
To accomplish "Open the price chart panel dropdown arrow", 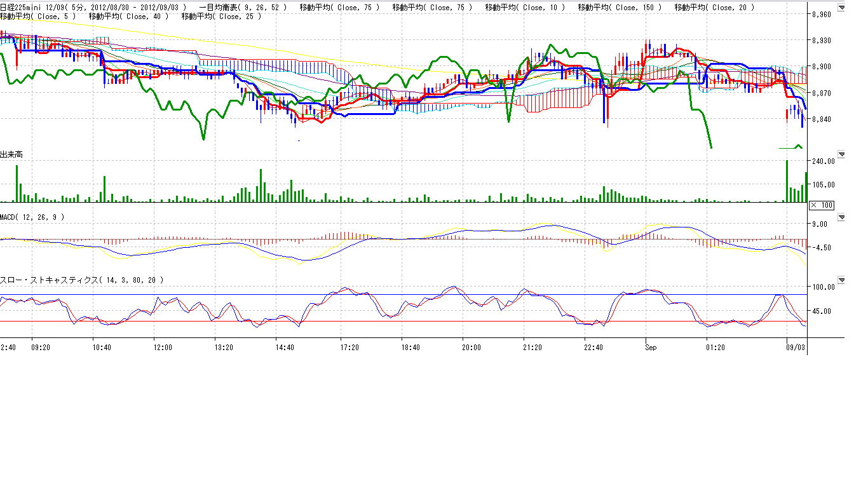I will click(x=841, y=8).
